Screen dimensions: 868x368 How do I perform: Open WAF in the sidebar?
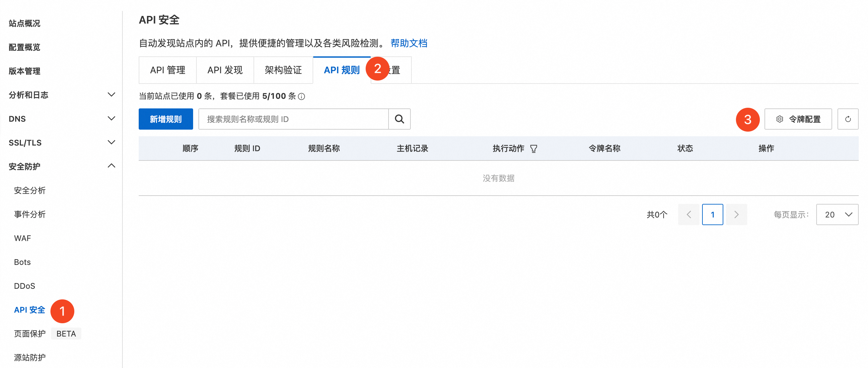(x=22, y=238)
